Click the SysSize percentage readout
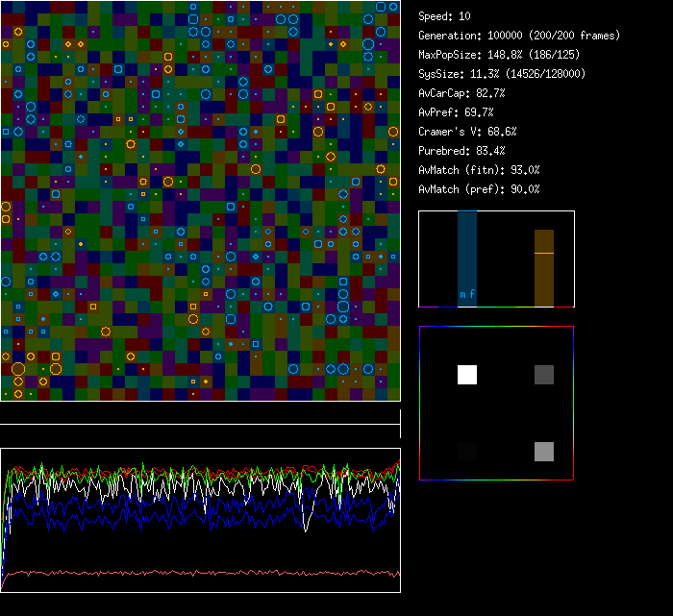The height and width of the screenshot is (616, 673). pyautogui.click(x=502, y=74)
